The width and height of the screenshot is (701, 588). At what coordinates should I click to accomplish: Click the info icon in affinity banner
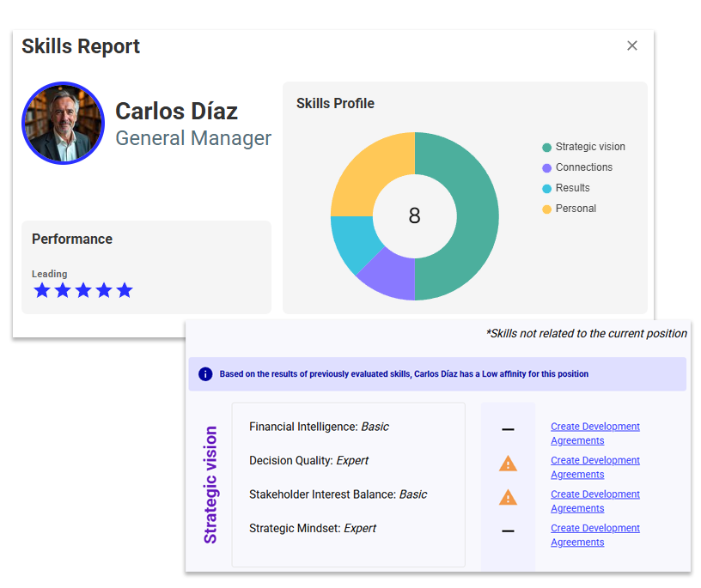click(205, 374)
